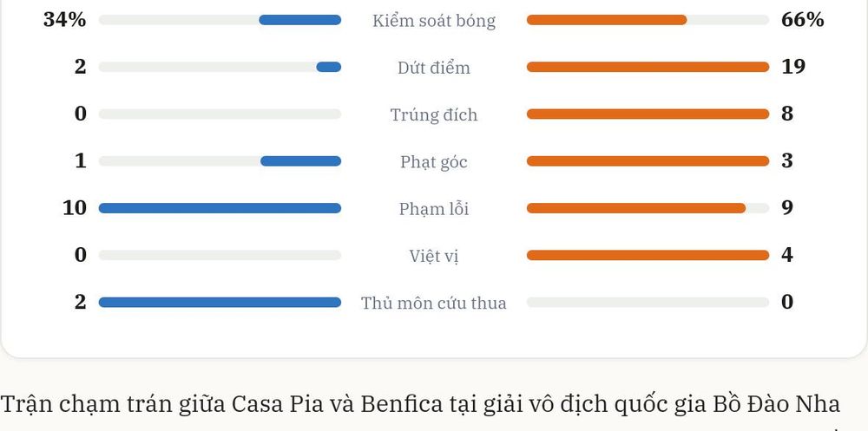Click the orange Kiểm soát bóng 66% bar
The width and height of the screenshot is (868, 431).
pos(607,20)
